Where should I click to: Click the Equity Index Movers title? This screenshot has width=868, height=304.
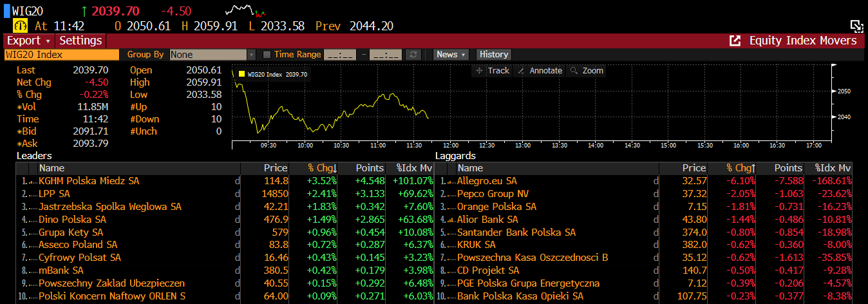tap(803, 41)
